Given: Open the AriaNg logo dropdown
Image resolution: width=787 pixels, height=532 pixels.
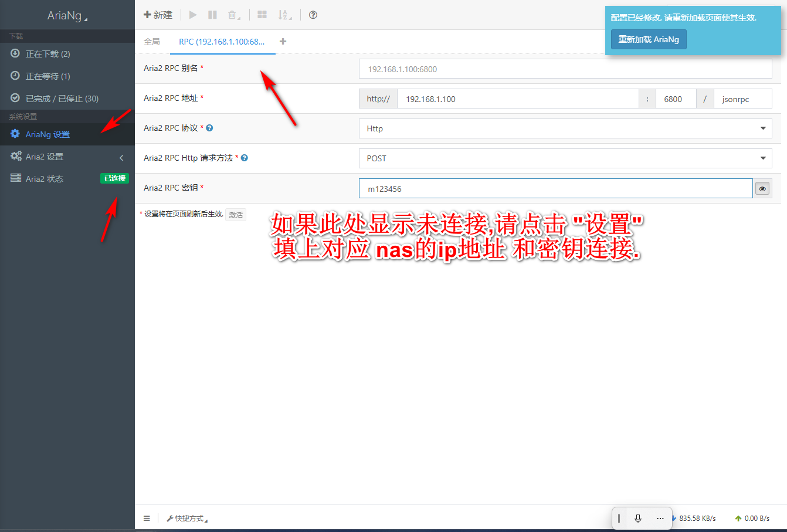Looking at the screenshot, I should [x=67, y=15].
